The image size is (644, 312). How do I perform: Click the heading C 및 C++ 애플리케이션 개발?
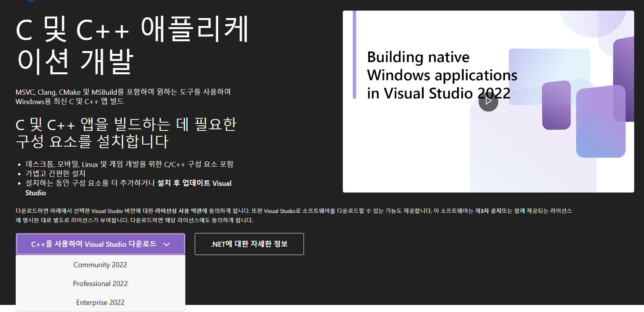tap(132, 45)
